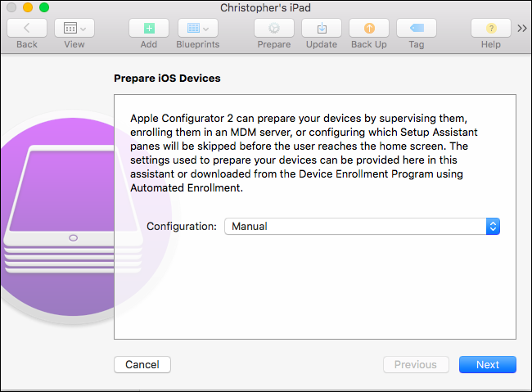
Task: Click the Christopher's iPad window title
Action: click(266, 7)
